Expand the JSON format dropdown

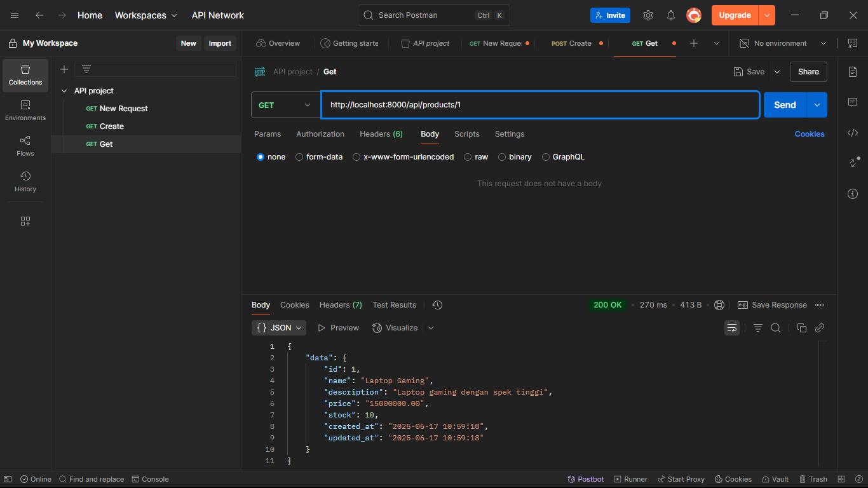click(279, 328)
